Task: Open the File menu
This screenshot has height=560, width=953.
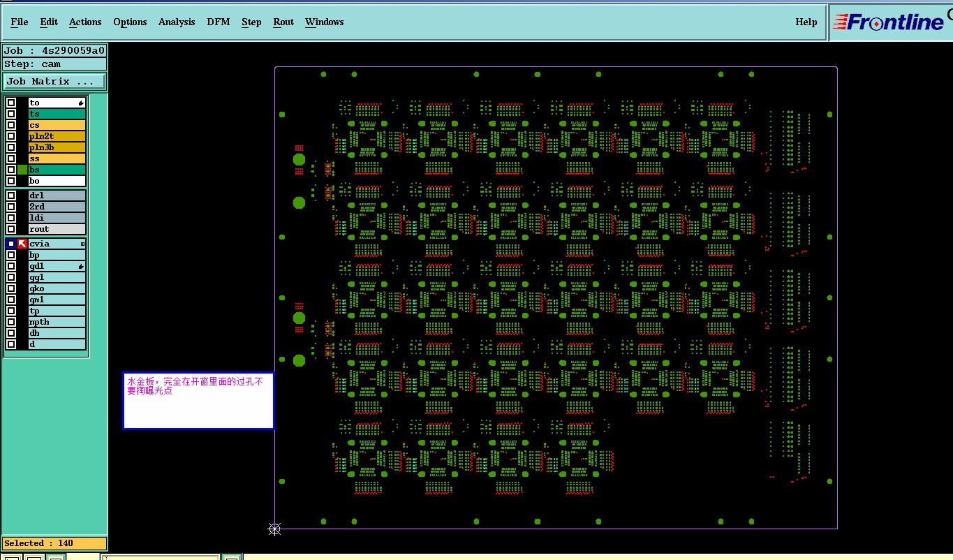Action: pos(20,22)
